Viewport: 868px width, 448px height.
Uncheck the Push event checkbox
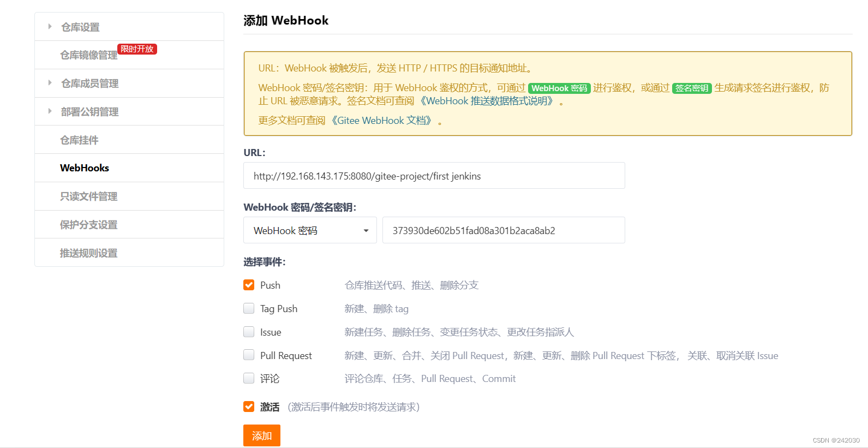[x=249, y=285]
